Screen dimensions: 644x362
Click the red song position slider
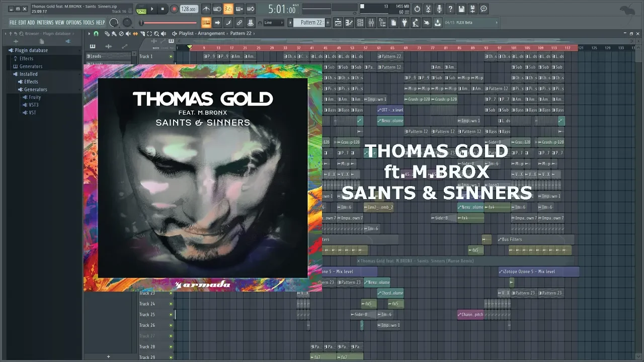[168, 23]
